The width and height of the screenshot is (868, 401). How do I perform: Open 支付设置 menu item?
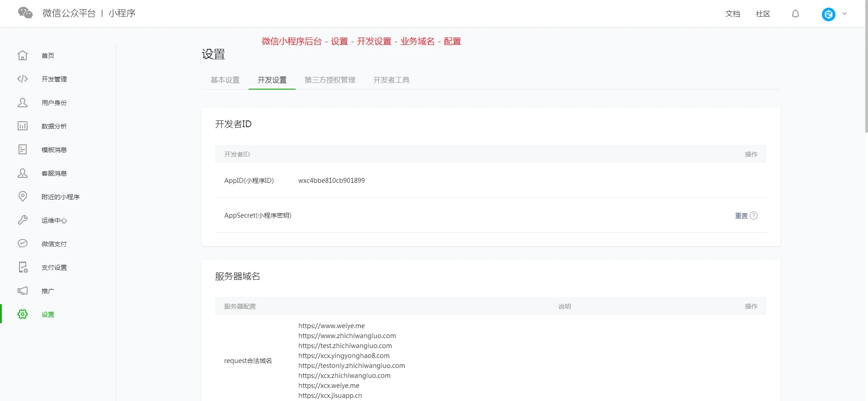click(54, 267)
